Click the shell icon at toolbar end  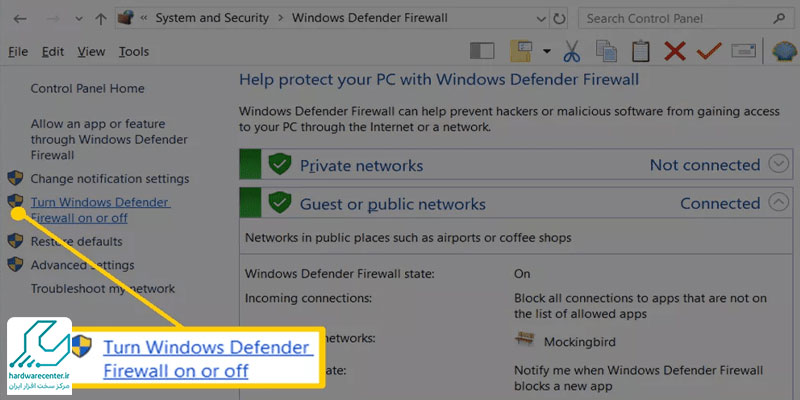pyautogui.click(x=785, y=51)
